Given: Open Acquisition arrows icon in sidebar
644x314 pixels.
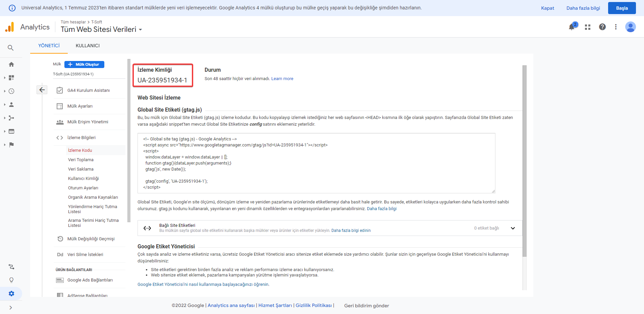Looking at the screenshot, I should click(11, 118).
